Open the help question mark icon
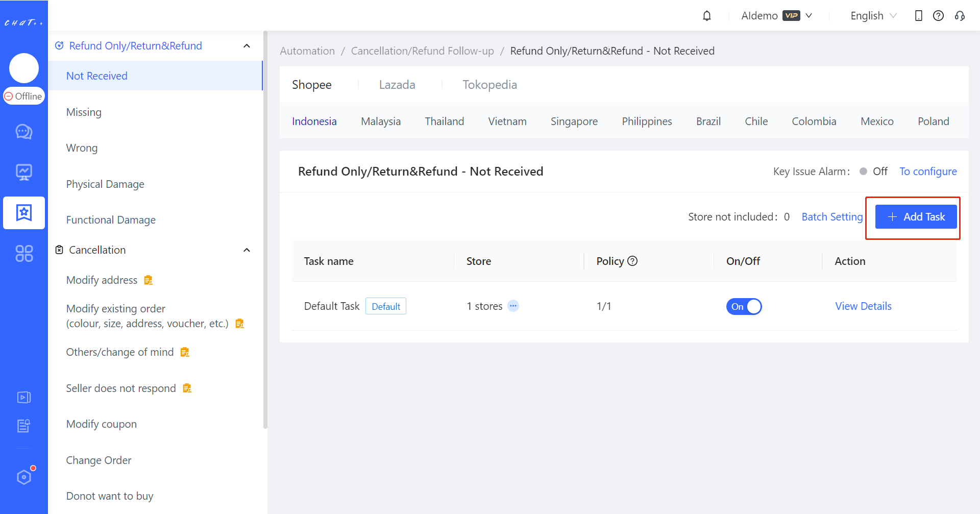 pyautogui.click(x=938, y=16)
